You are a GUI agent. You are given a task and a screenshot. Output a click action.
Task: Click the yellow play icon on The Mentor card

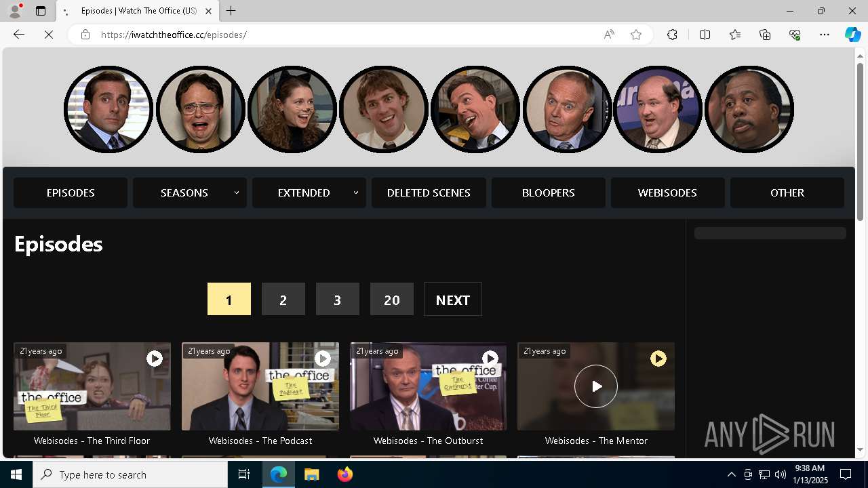point(658,359)
